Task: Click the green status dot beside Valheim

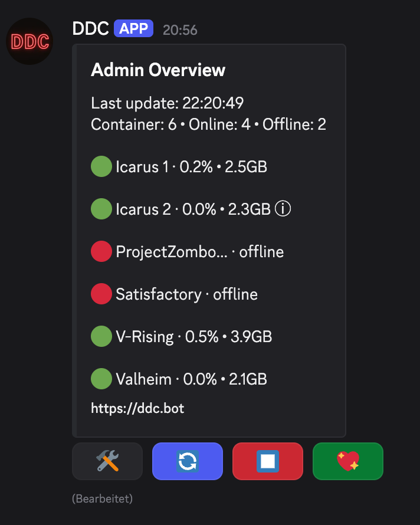Action: tap(101, 379)
